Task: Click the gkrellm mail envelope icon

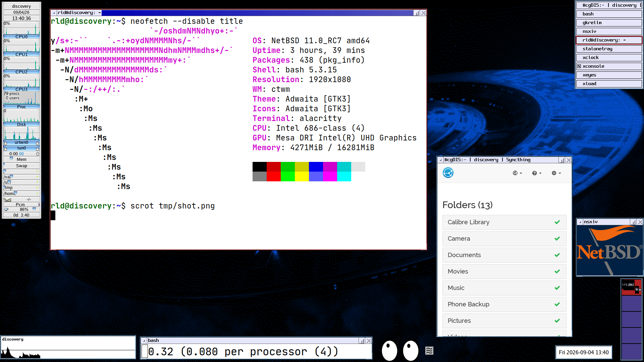Action: (7, 199)
